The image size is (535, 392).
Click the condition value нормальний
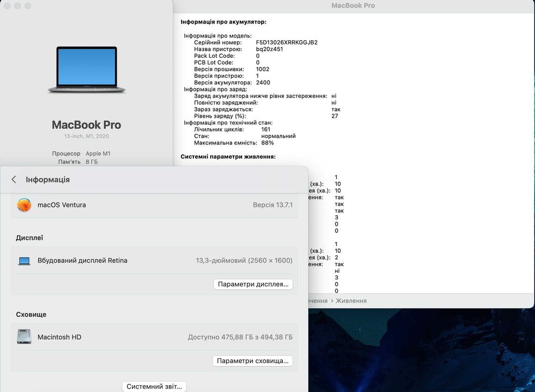(278, 136)
